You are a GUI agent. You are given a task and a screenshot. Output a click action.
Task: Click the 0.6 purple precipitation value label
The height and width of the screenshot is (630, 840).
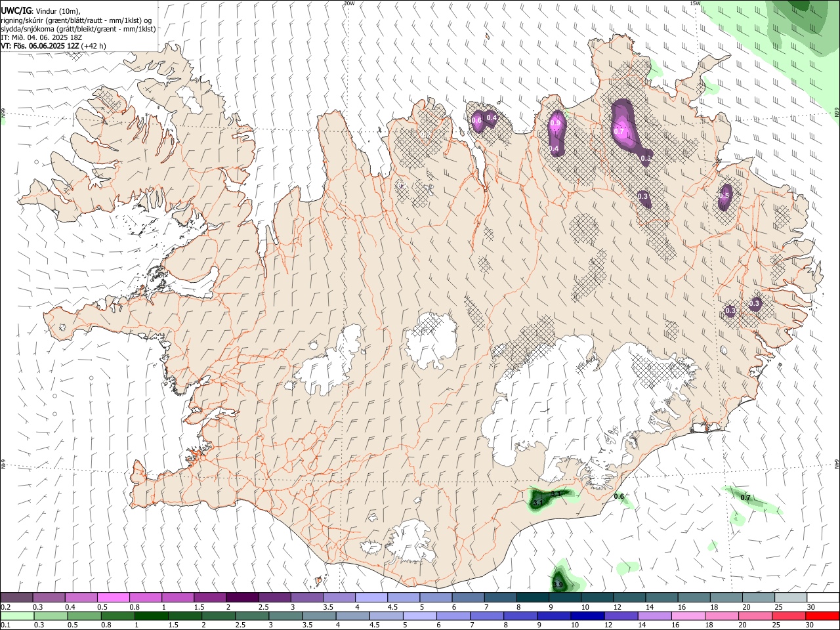coord(476,120)
